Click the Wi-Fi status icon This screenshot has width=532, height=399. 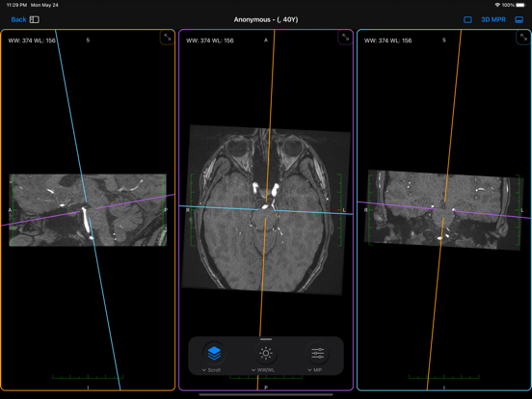tap(497, 5)
